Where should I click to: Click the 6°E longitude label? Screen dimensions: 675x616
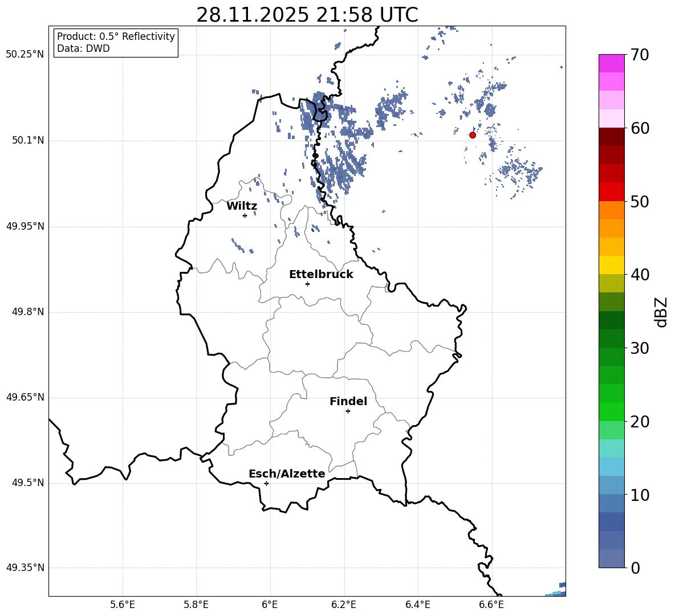point(270,605)
